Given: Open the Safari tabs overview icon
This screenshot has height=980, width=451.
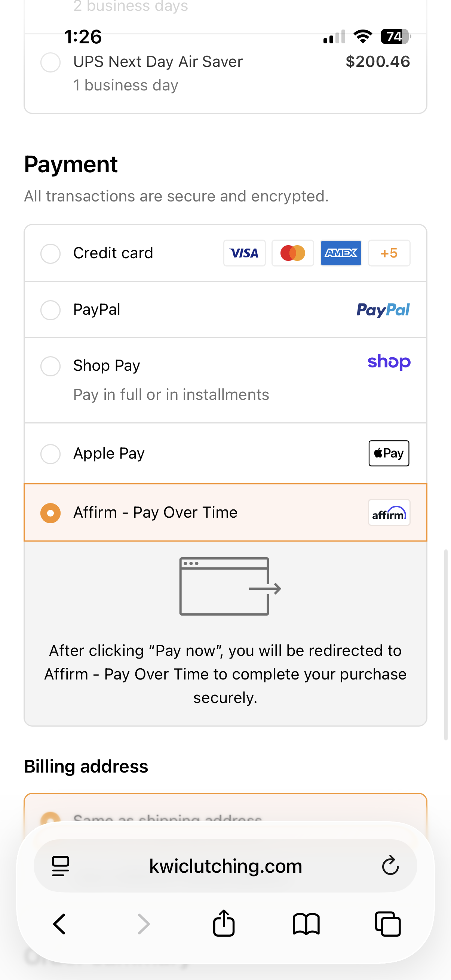Looking at the screenshot, I should click(388, 924).
